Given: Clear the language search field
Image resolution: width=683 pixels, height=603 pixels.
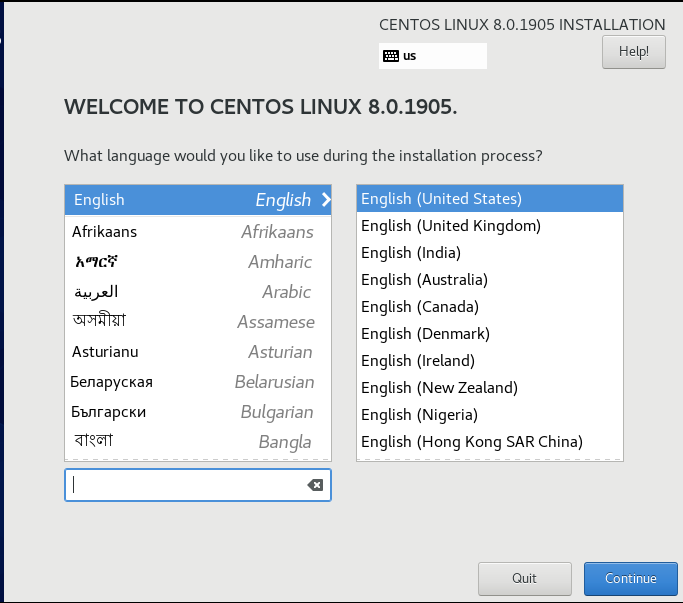Looking at the screenshot, I should coord(315,485).
